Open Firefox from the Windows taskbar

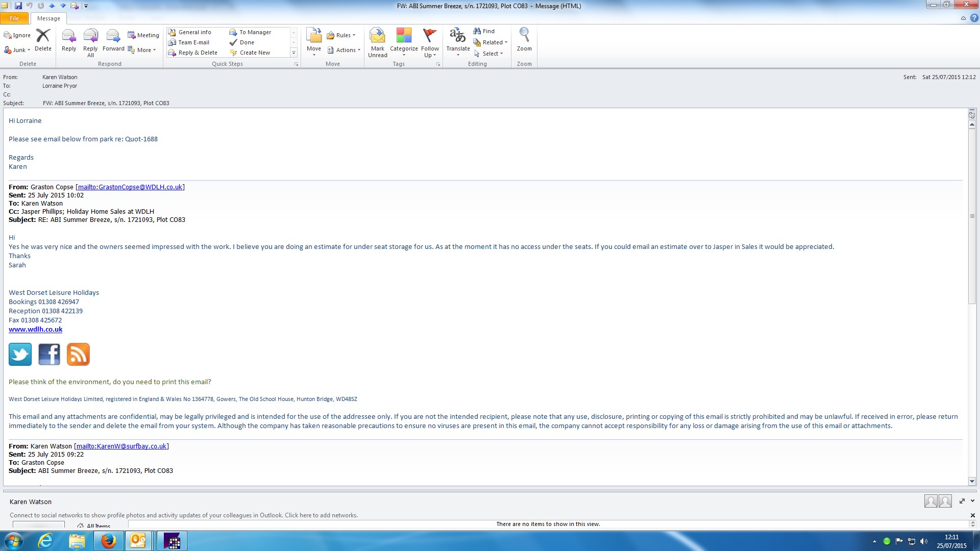click(x=108, y=541)
